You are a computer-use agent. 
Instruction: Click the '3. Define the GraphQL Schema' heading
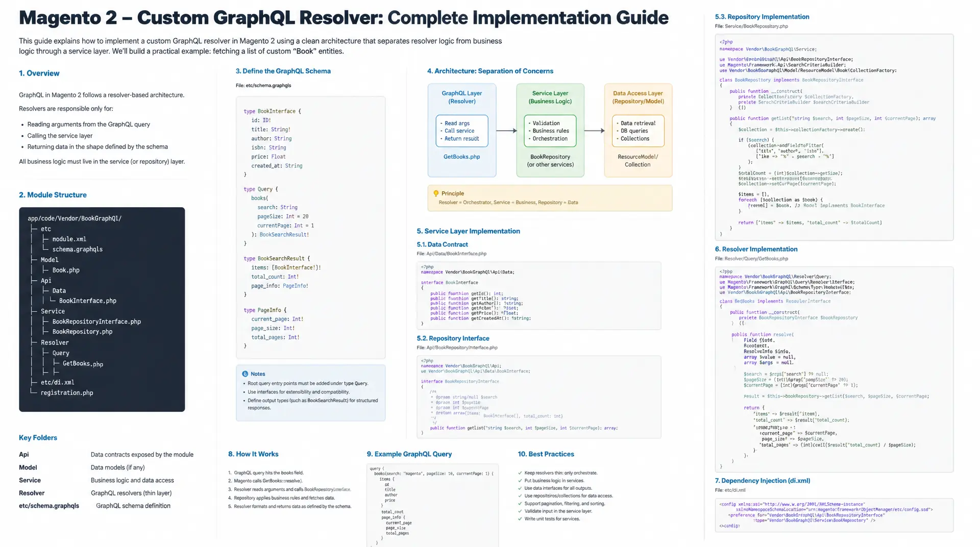coord(283,71)
